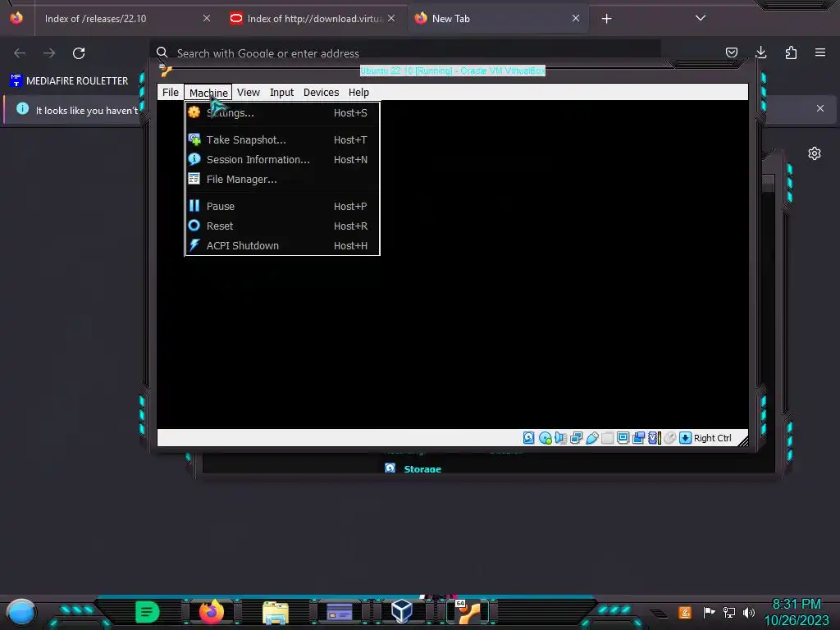This screenshot has height=630, width=840.
Task: Close the Index of /releases/22.10 tab
Action: [207, 18]
